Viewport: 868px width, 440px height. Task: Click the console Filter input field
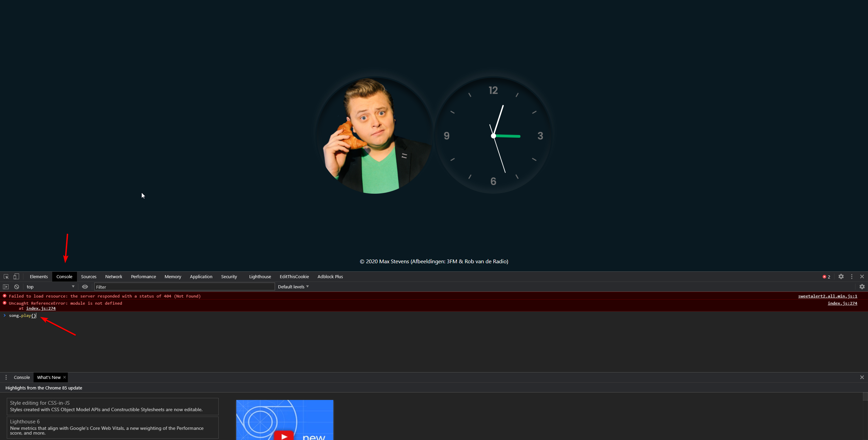[x=184, y=287]
